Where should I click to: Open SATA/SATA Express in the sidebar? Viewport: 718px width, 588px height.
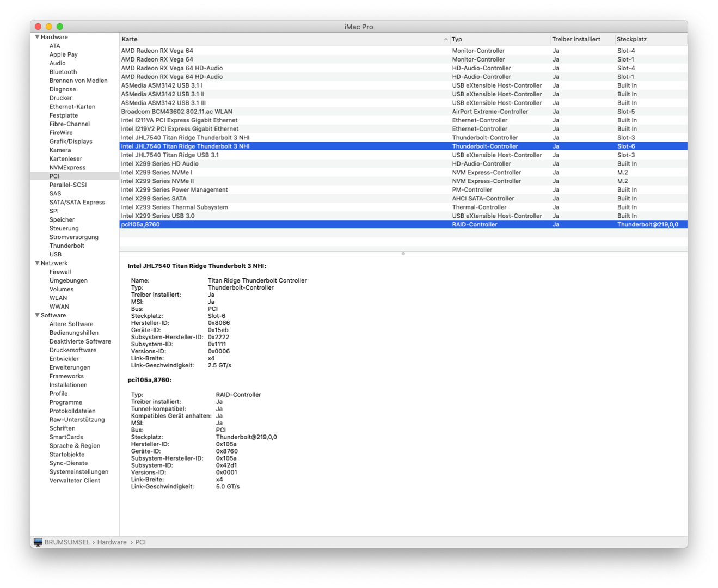click(x=77, y=203)
